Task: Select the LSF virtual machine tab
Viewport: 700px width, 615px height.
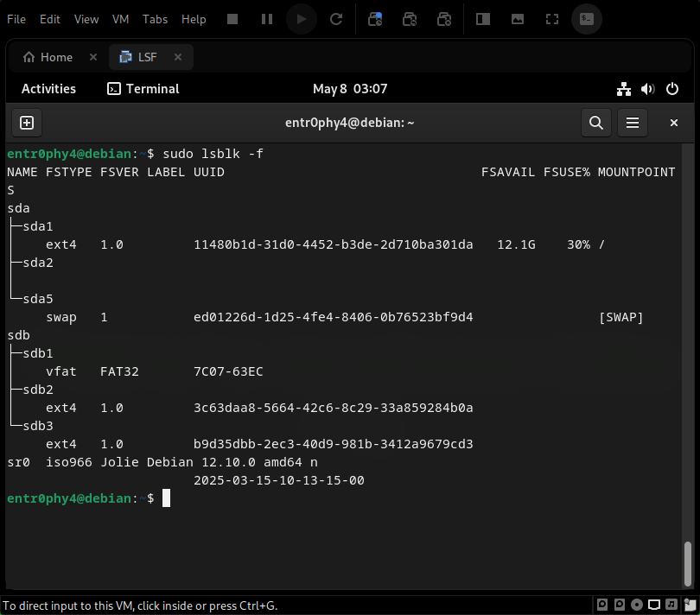Action: (x=145, y=57)
